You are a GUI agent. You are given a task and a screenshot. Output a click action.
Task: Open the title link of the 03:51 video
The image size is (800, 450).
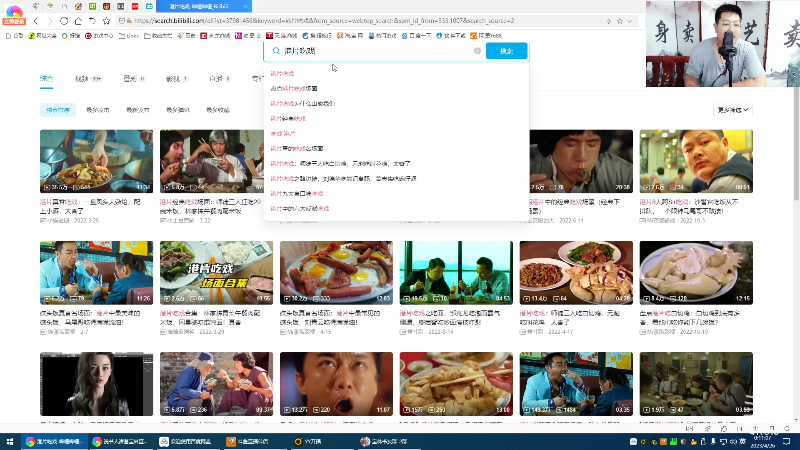(x=689, y=206)
